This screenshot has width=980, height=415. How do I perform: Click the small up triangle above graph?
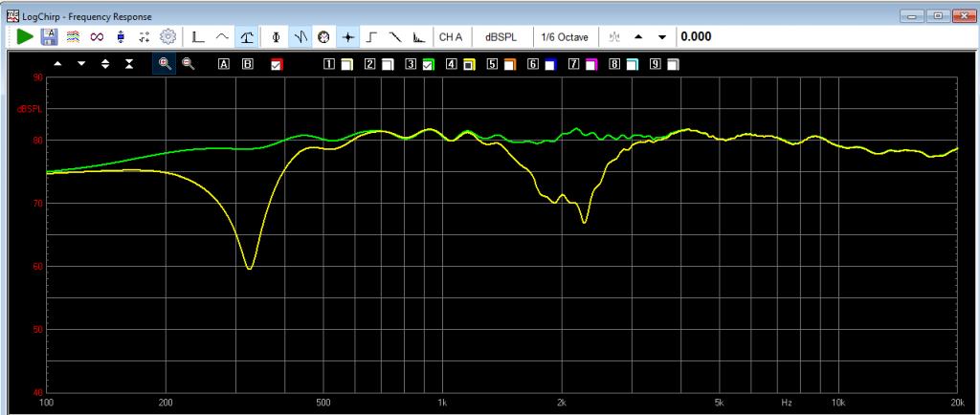click(57, 64)
